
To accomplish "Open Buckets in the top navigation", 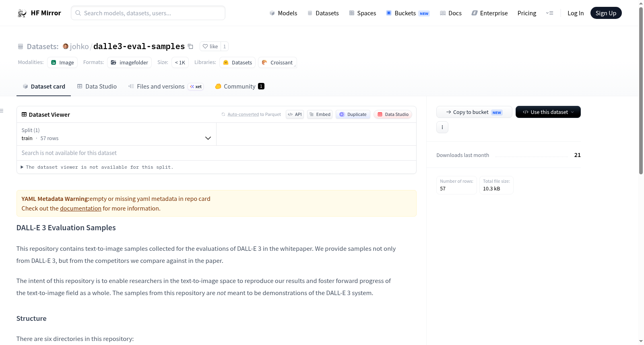I will (408, 13).
